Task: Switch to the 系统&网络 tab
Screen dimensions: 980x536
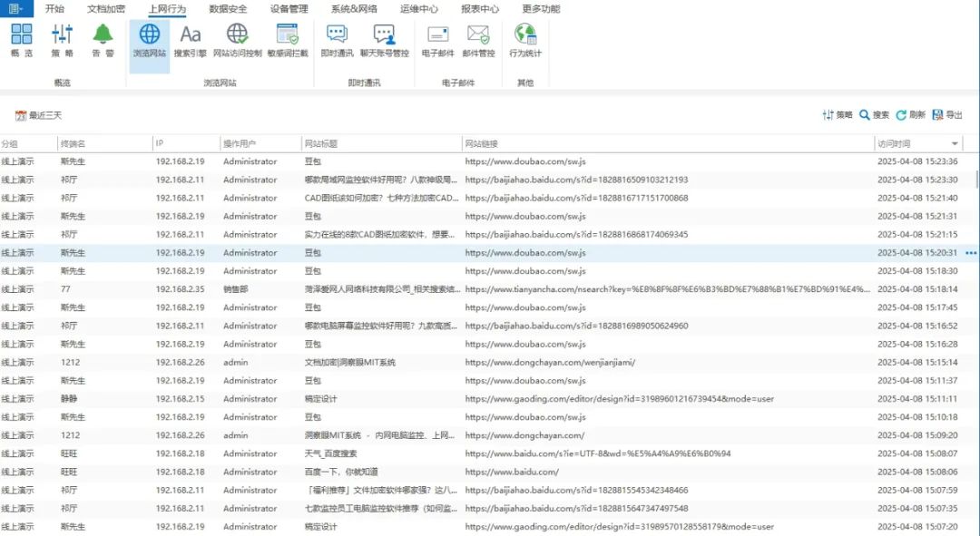Action: [x=354, y=9]
